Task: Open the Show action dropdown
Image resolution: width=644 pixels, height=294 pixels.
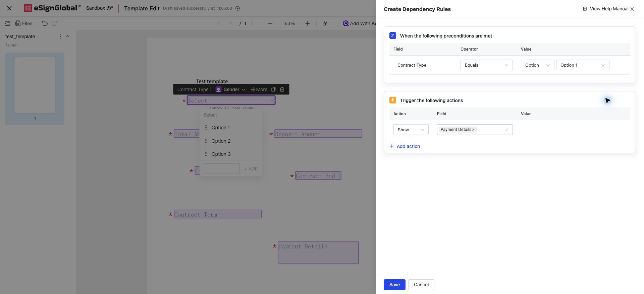Action: (x=411, y=130)
